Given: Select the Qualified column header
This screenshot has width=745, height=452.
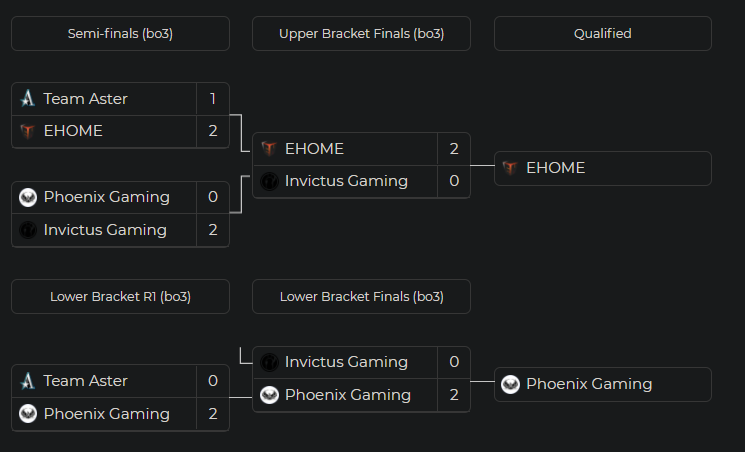Looking at the screenshot, I should (602, 33).
